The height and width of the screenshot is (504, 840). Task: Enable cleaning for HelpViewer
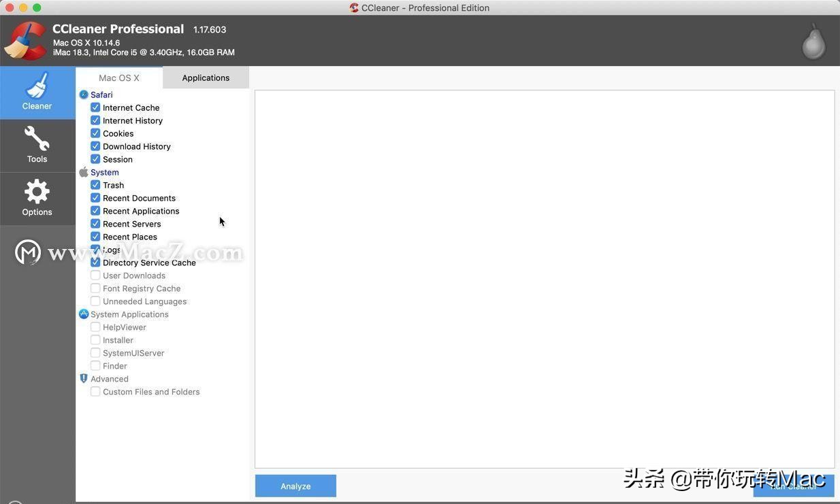pos(95,326)
